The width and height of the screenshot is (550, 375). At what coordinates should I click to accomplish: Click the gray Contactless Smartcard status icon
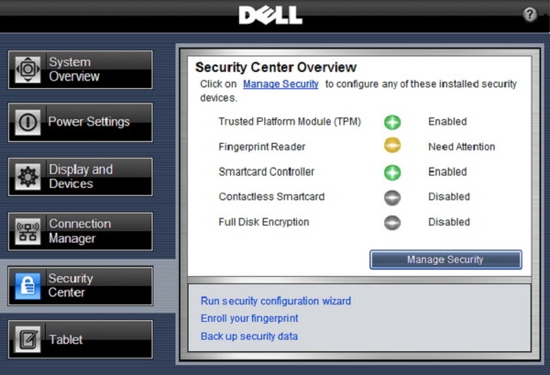[x=392, y=197]
